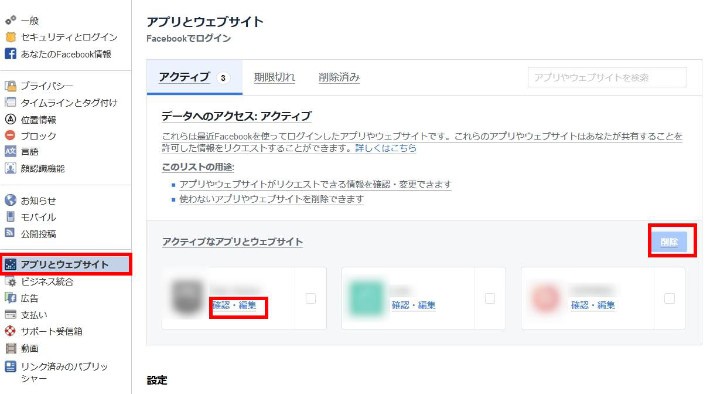The width and height of the screenshot is (710, 394).
Task: Open 動画 settings
Action: click(30, 348)
